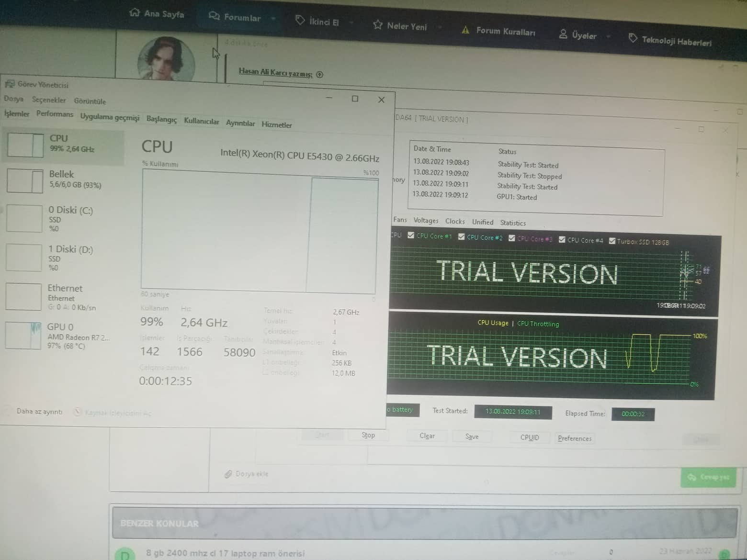Click the paperclip icon beside Dosya ekle

(x=228, y=474)
